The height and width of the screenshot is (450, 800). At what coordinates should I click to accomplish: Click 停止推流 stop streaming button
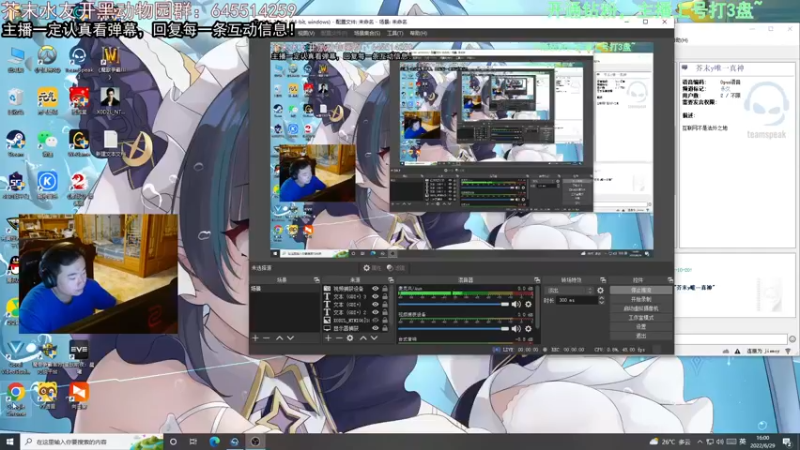pyautogui.click(x=641, y=290)
